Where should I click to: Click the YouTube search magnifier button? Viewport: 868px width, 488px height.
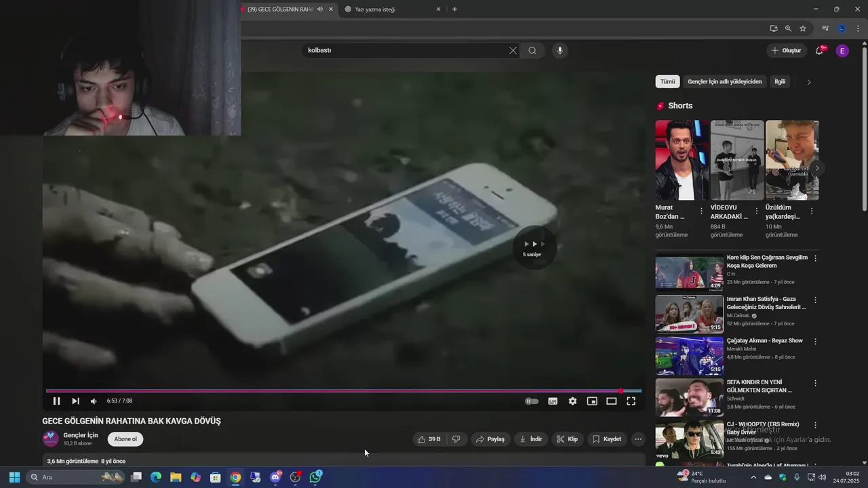(532, 50)
